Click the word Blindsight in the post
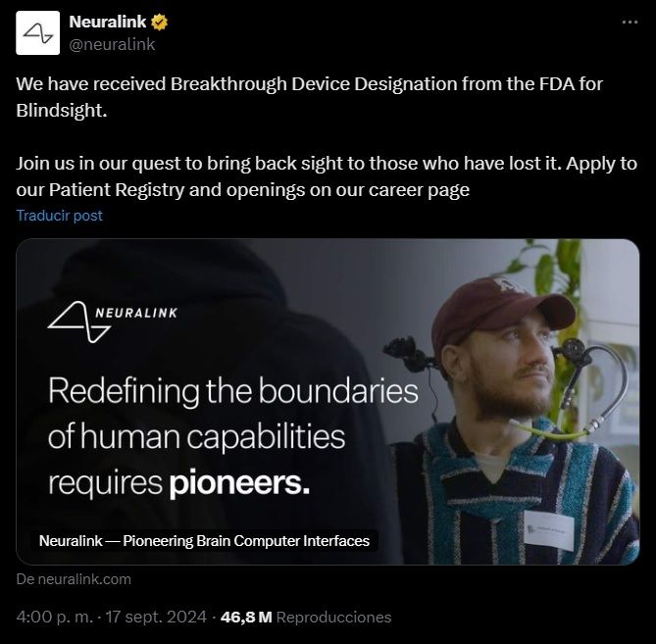Image resolution: width=656 pixels, height=644 pixels. pos(60,111)
